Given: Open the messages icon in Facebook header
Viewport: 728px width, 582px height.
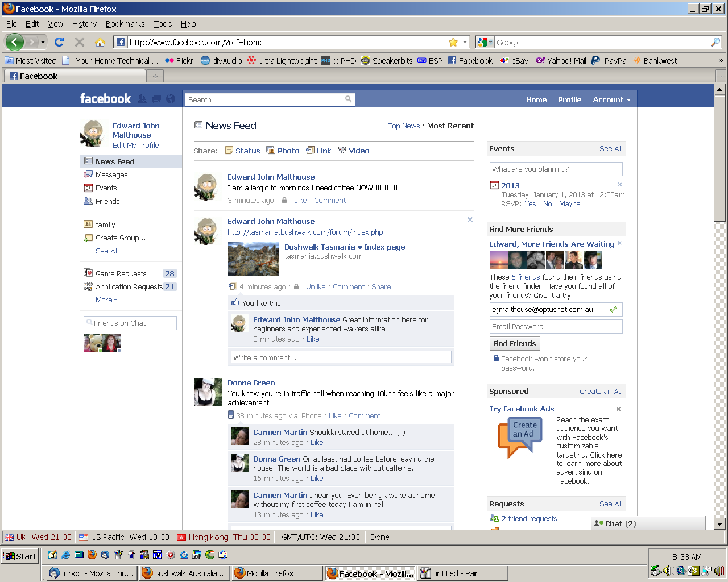Looking at the screenshot, I should click(x=156, y=99).
